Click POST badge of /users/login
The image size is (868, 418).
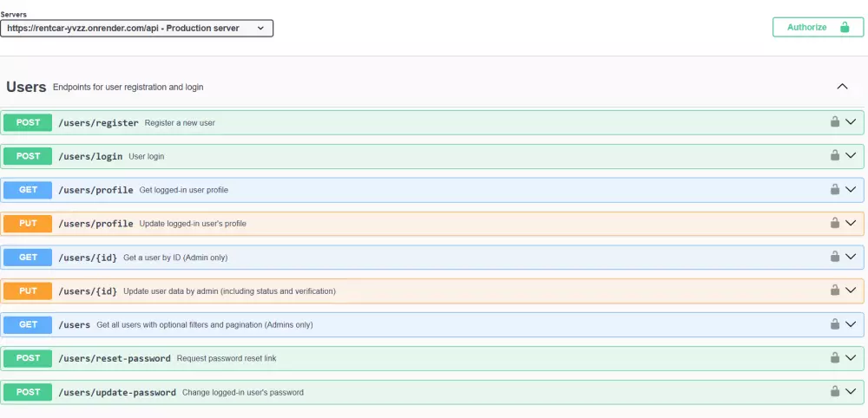28,156
